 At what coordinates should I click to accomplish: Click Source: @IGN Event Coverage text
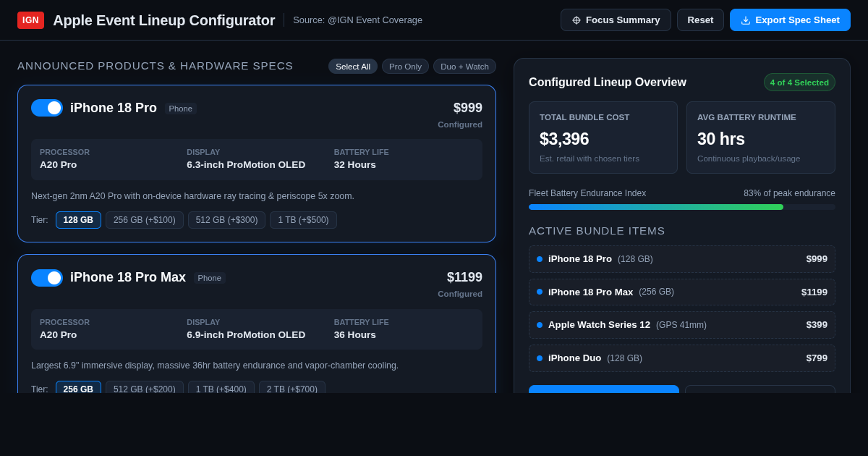(358, 20)
